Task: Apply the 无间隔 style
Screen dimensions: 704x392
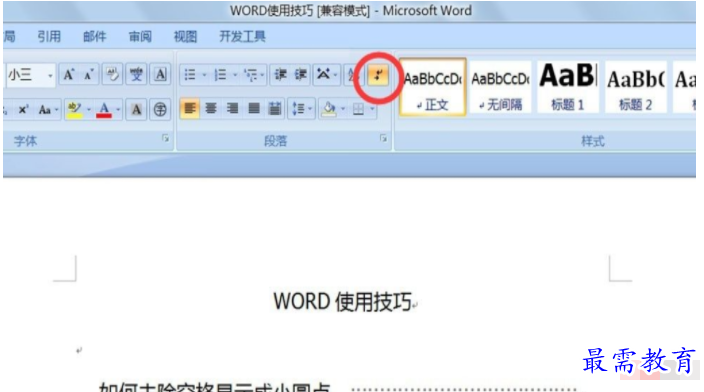Action: pyautogui.click(x=500, y=87)
